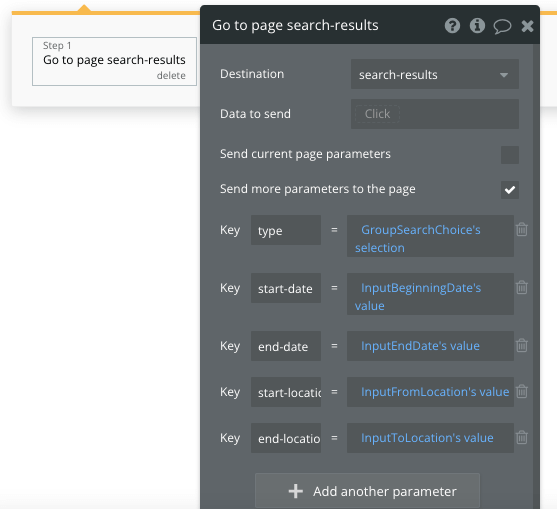Open InputFromLocation's value expression
Viewport: 557px width, 509px height.
point(430,392)
